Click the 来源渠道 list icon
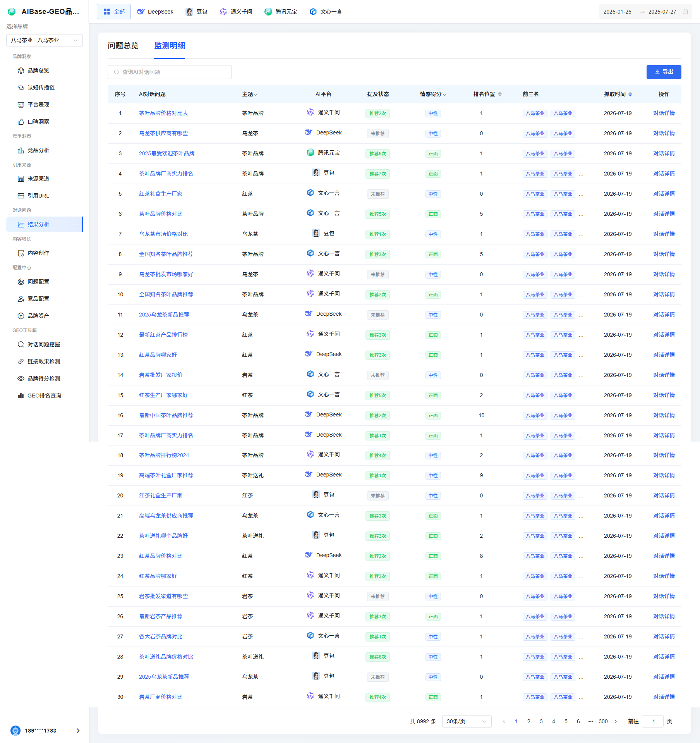This screenshot has height=743, width=700. tap(21, 179)
